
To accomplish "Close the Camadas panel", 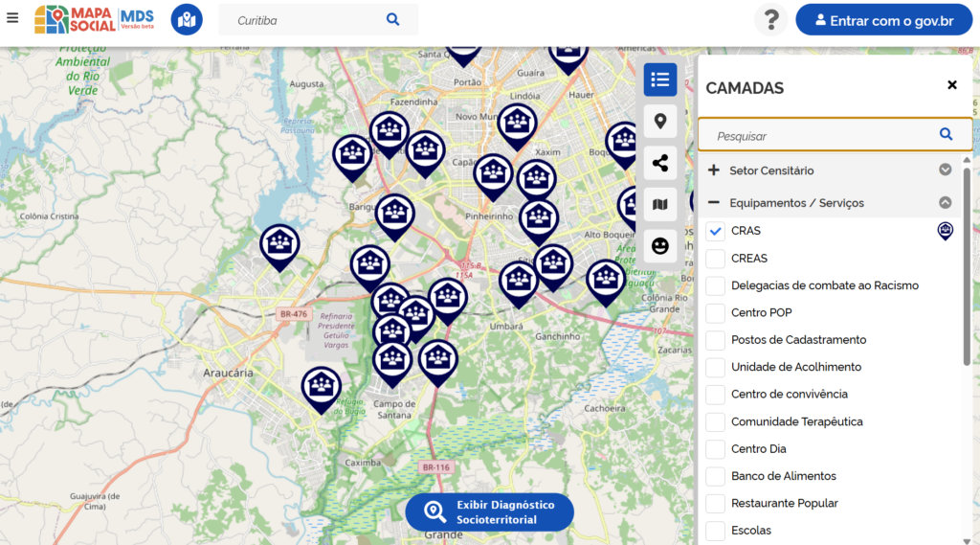I will [952, 84].
